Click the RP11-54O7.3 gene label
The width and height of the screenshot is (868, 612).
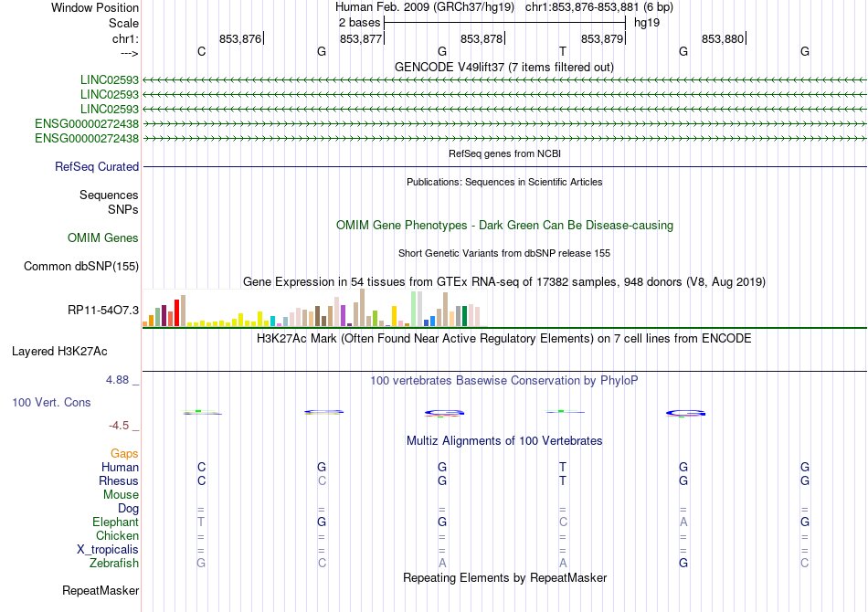(103, 310)
